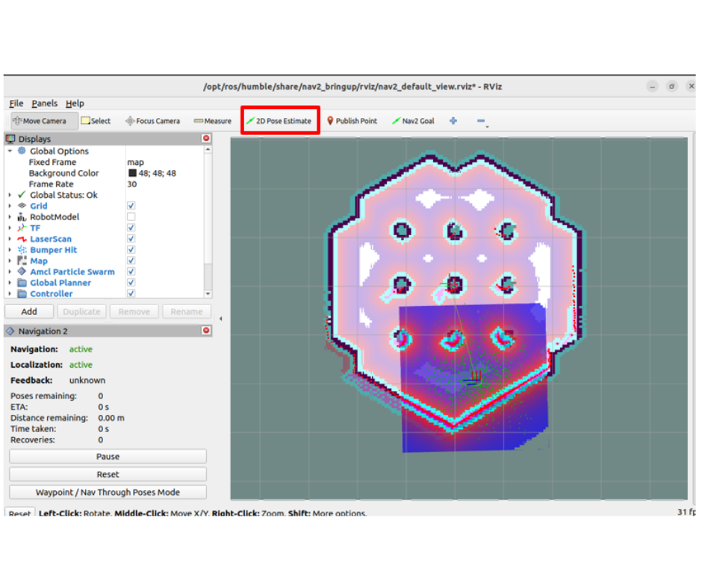The width and height of the screenshot is (702, 588).
Task: Expand the Map display entry
Action: [10, 261]
